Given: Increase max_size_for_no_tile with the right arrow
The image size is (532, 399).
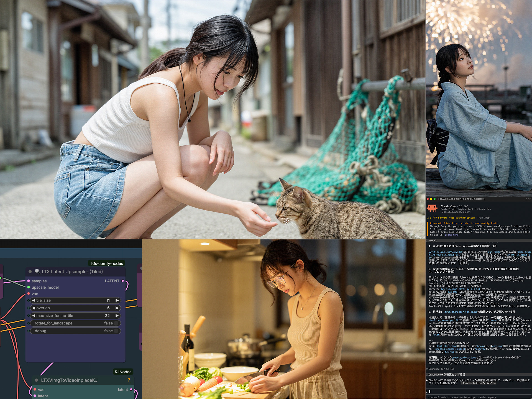Looking at the screenshot, I should pyautogui.click(x=117, y=316).
